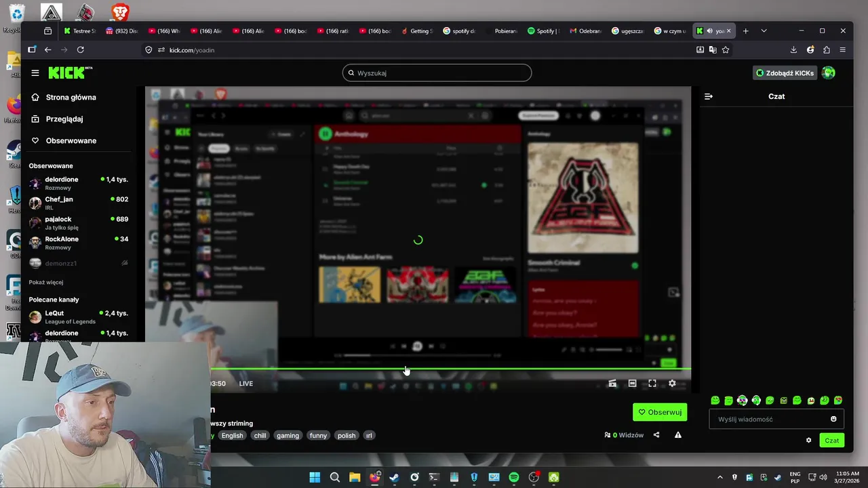The width and height of the screenshot is (868, 488).
Task: Reload the browser page
Action: 80,49
